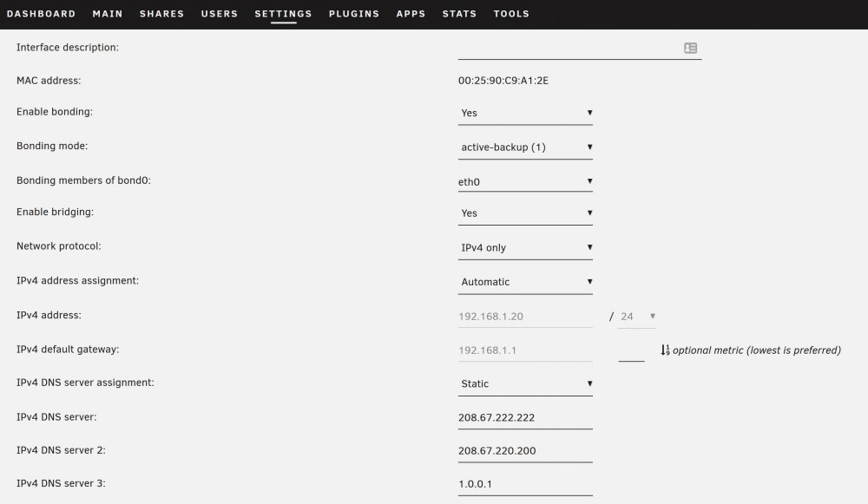Image resolution: width=868 pixels, height=504 pixels.
Task: View the Stats tab
Action: (459, 14)
